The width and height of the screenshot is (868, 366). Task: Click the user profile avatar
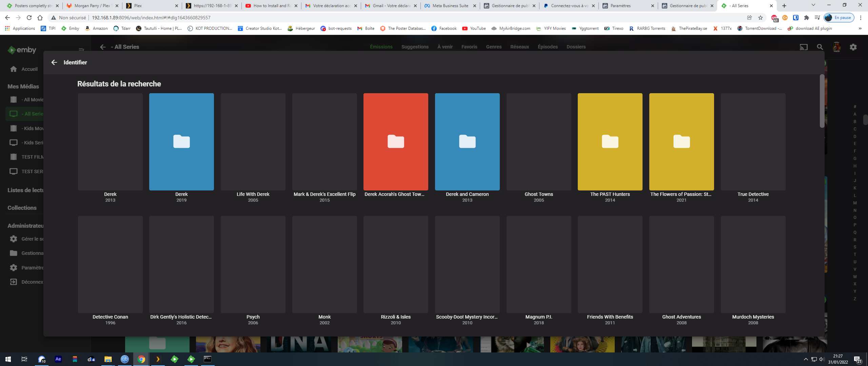(x=836, y=47)
